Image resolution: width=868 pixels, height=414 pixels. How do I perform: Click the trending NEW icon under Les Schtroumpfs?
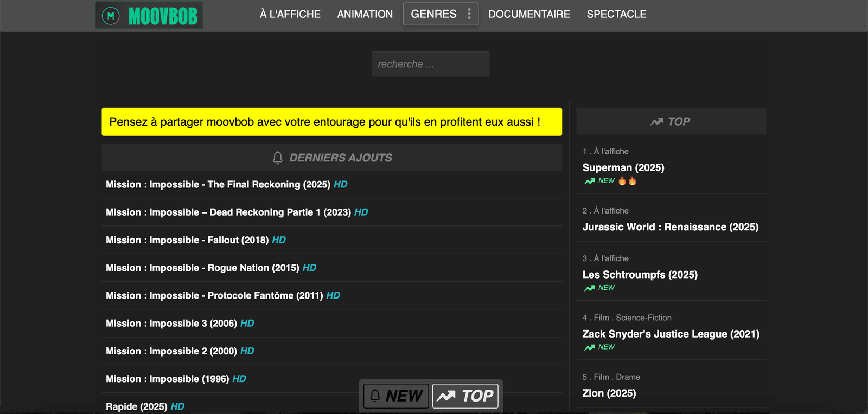(x=590, y=288)
